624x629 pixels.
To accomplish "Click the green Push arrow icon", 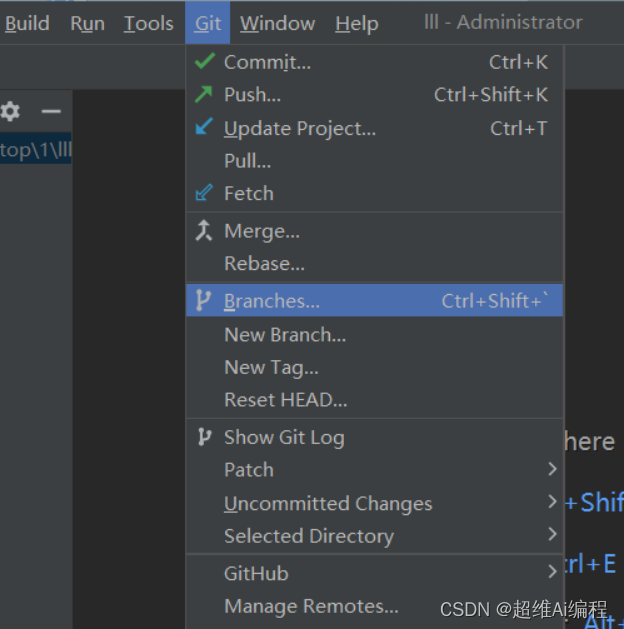I will click(x=204, y=94).
